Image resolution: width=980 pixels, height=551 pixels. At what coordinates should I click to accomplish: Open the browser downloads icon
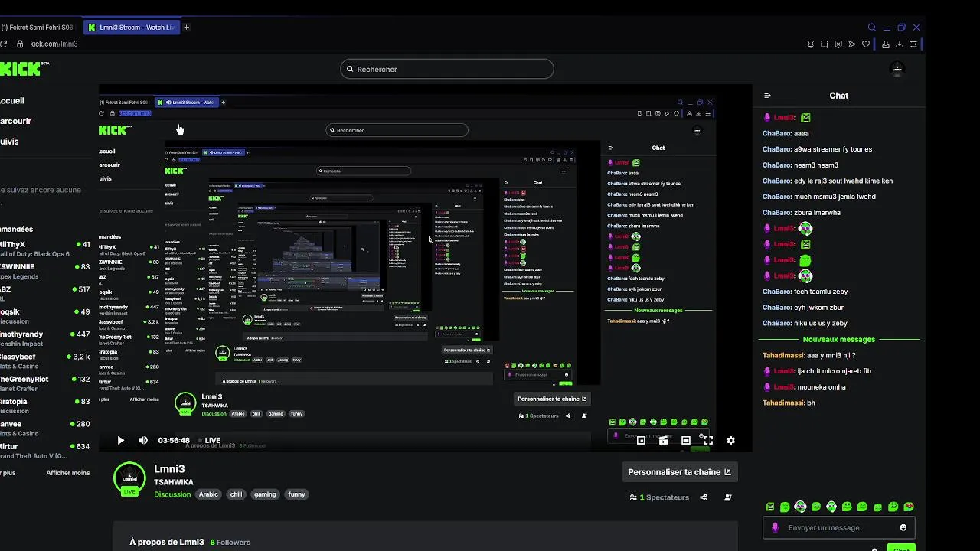pos(900,44)
